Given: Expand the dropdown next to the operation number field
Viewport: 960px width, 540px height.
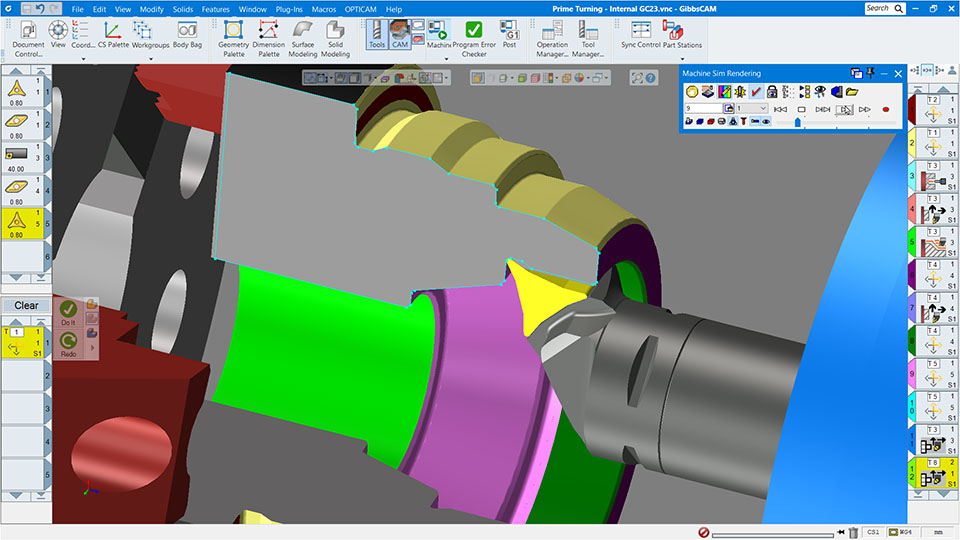Looking at the screenshot, I should click(x=762, y=108).
